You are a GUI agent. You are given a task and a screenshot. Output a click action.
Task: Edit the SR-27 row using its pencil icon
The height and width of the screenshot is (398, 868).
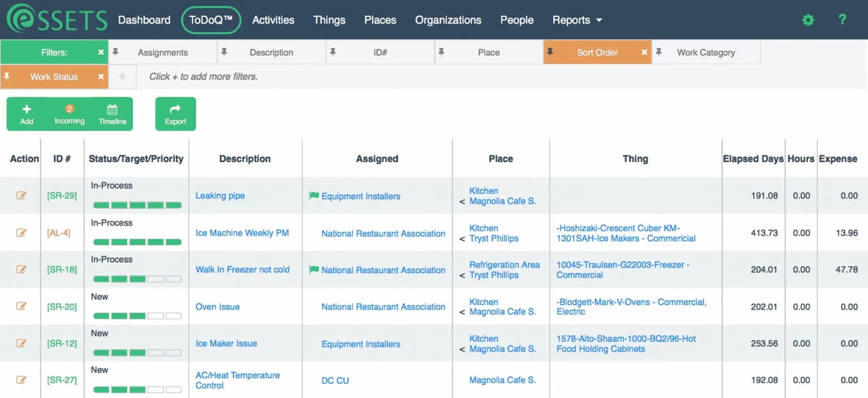[x=21, y=380]
